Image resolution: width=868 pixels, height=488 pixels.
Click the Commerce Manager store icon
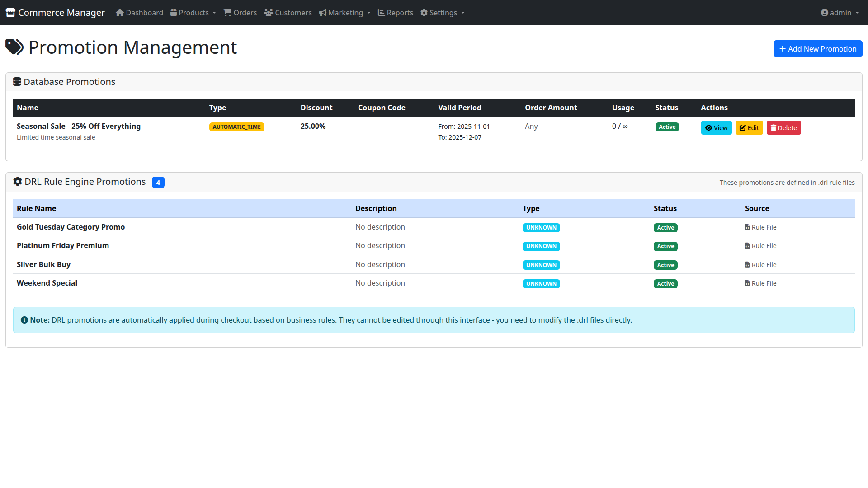(10, 13)
